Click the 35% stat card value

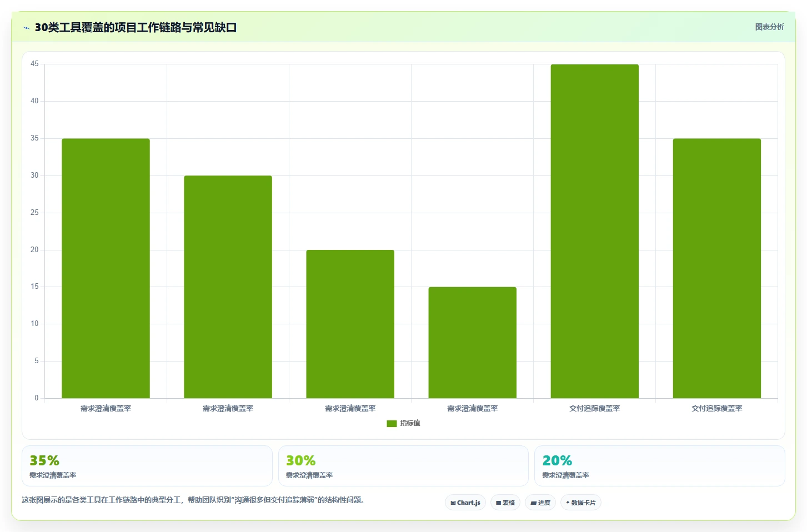coord(44,460)
